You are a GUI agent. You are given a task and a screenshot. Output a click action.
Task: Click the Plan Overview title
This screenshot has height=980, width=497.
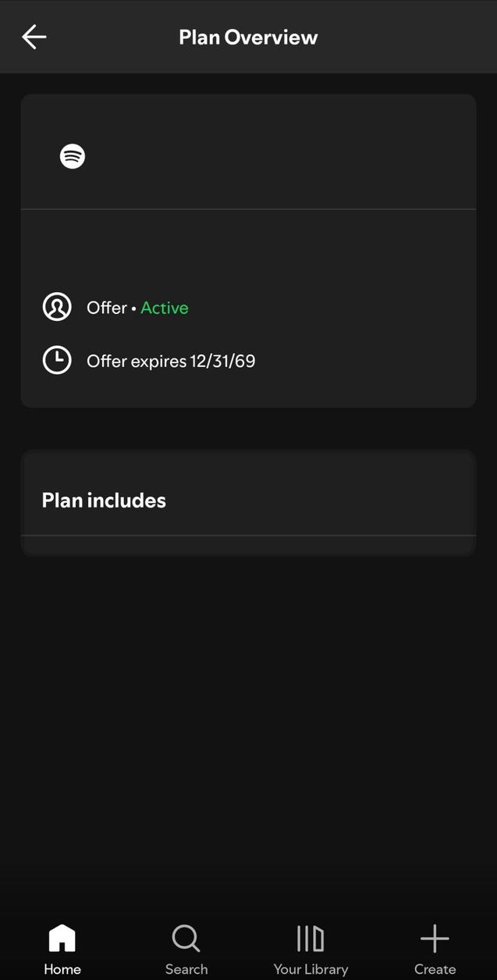(248, 37)
